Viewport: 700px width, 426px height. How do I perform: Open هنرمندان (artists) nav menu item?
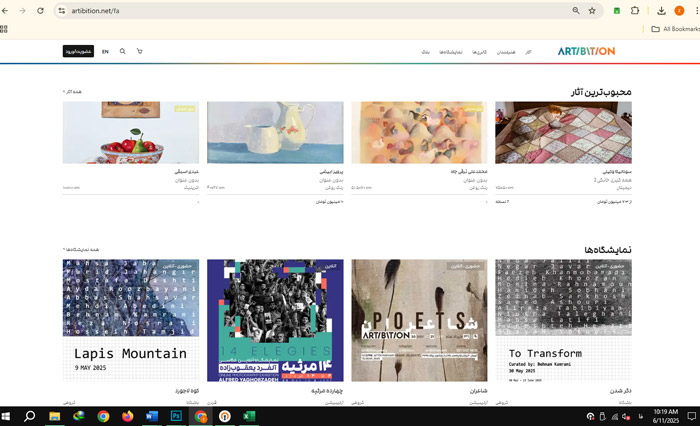(506, 52)
